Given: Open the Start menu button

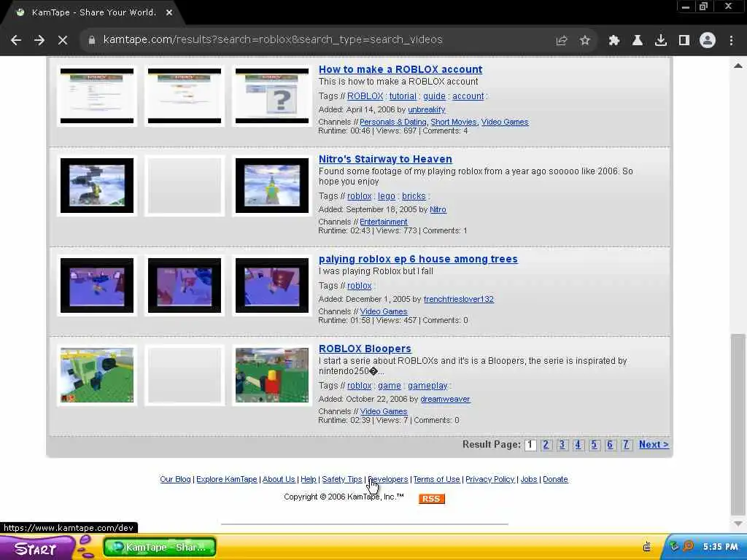Looking at the screenshot, I should [x=36, y=548].
